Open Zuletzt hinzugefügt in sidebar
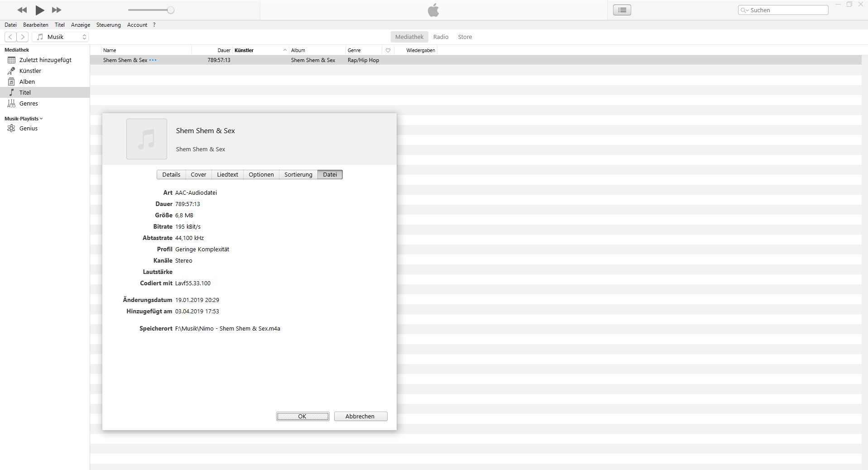The image size is (868, 470). (x=45, y=60)
